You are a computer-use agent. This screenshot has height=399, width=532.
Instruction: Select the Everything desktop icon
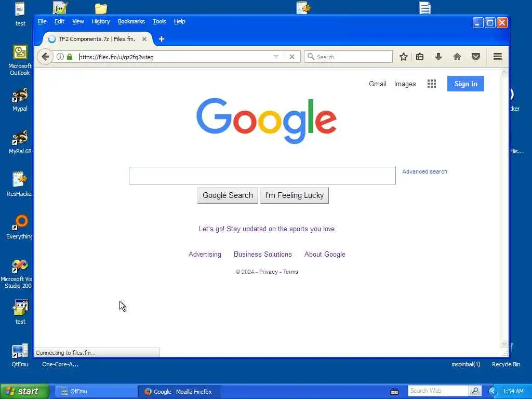19,227
